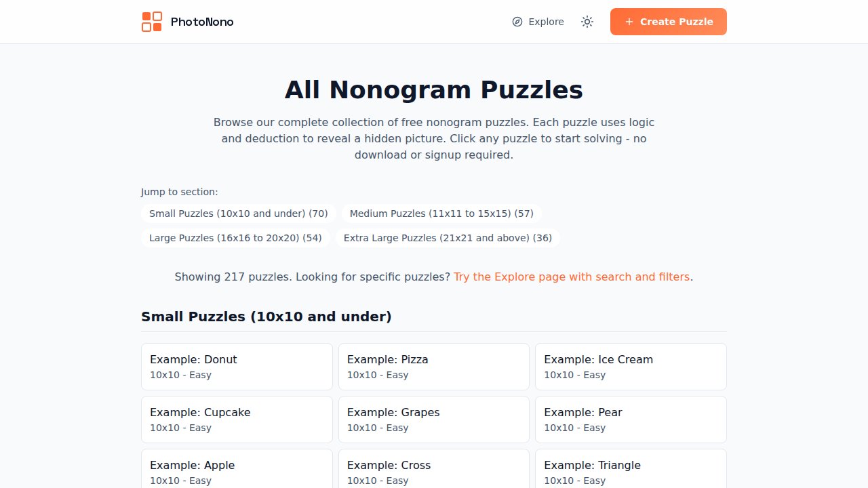Click the compass icon beside Explore
The width and height of the screenshot is (868, 488).
coord(517,22)
